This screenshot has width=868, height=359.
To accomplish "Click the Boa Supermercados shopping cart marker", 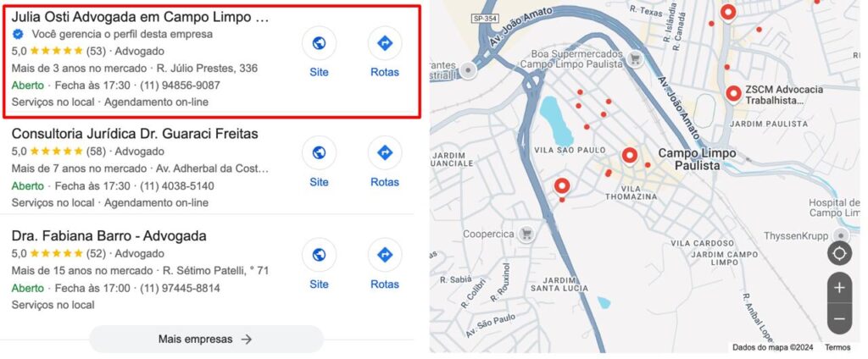I will (635, 59).
